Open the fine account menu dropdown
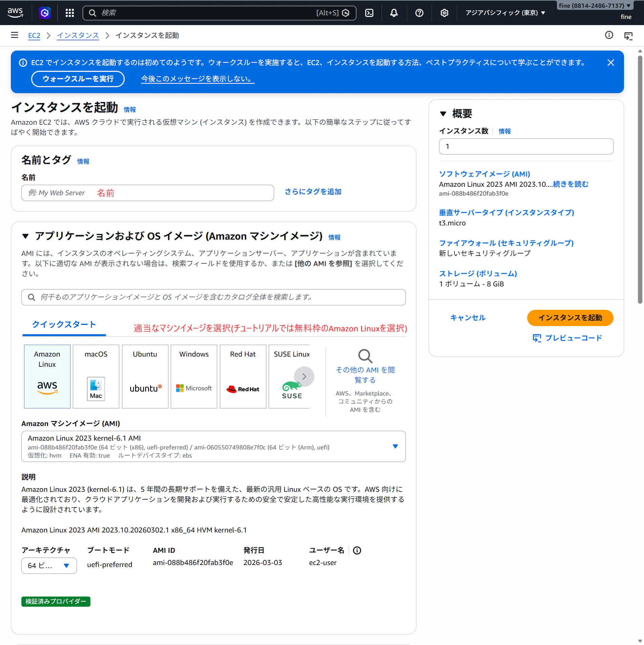 pyautogui.click(x=595, y=5)
